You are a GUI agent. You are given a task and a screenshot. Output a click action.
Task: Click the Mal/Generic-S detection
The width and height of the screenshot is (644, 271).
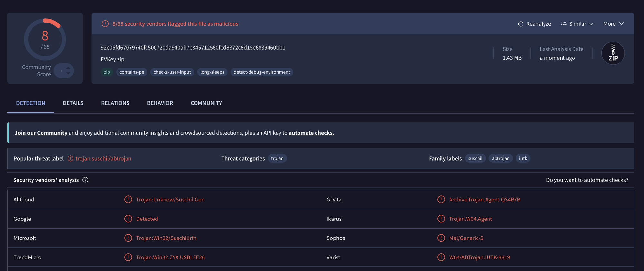point(466,238)
